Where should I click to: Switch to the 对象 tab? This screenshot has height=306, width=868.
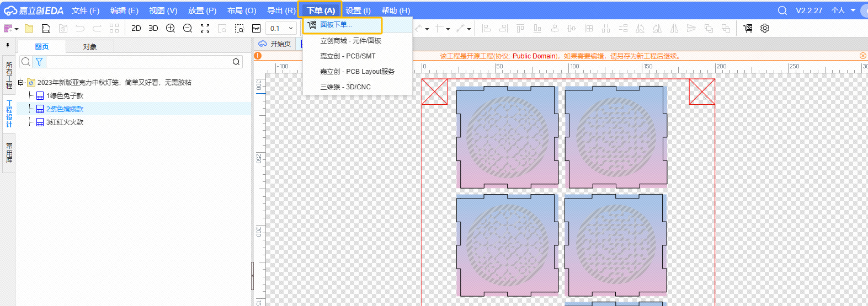point(90,47)
